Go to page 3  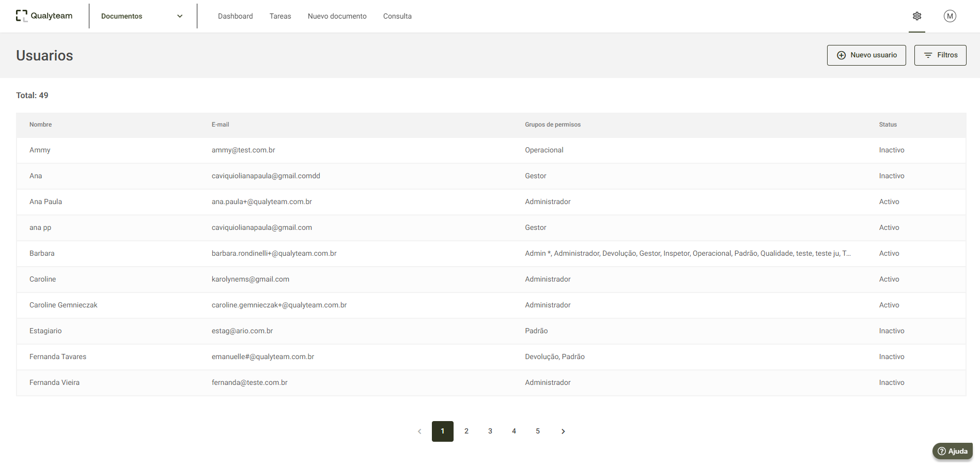point(490,431)
